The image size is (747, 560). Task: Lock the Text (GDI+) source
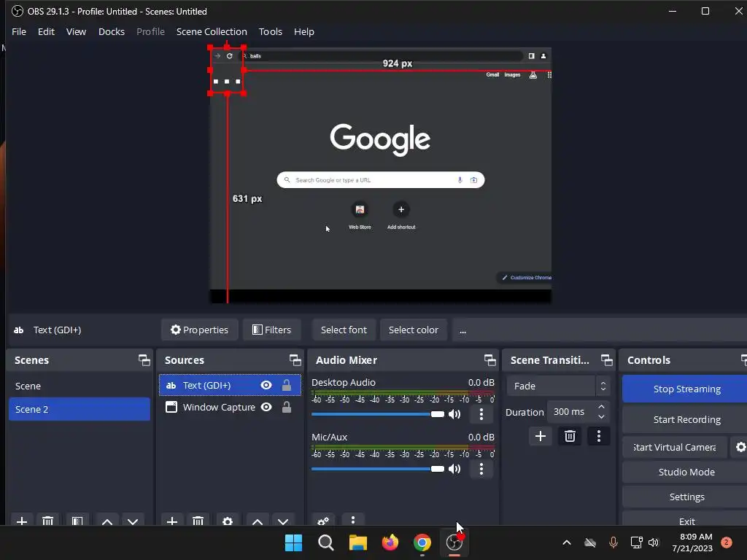286,385
